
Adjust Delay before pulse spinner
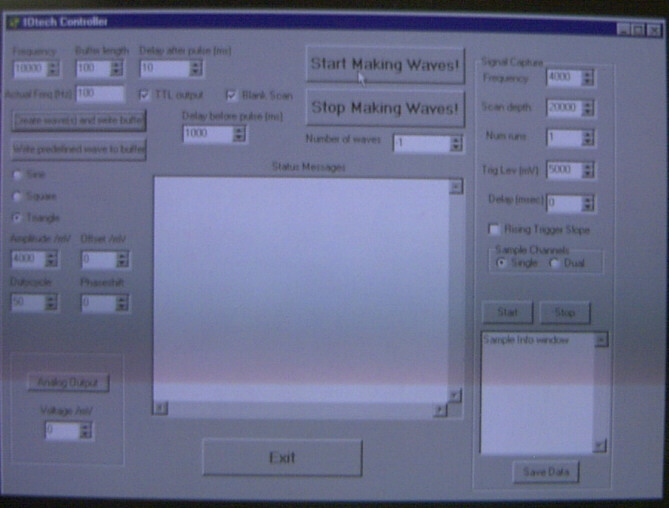coord(239,134)
